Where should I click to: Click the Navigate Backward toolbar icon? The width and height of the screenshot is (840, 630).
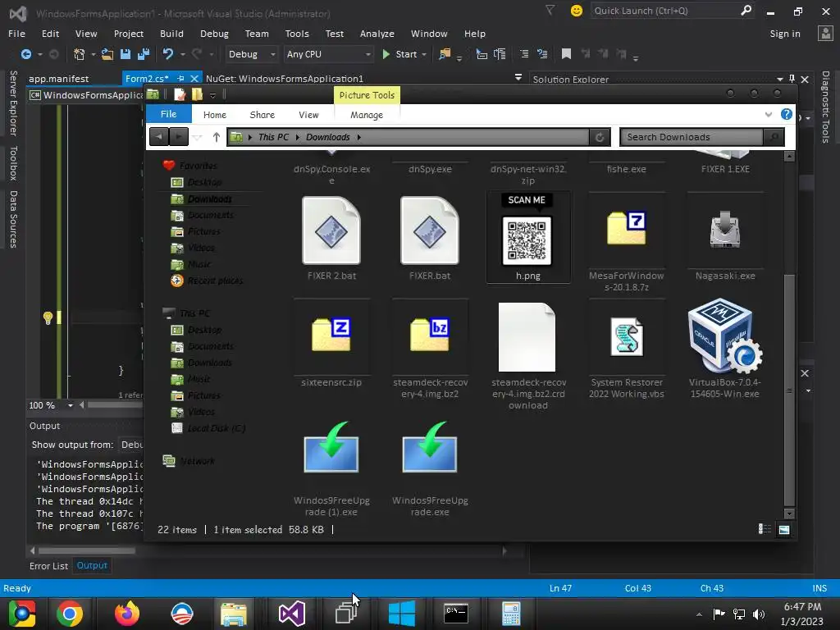pos(25,54)
